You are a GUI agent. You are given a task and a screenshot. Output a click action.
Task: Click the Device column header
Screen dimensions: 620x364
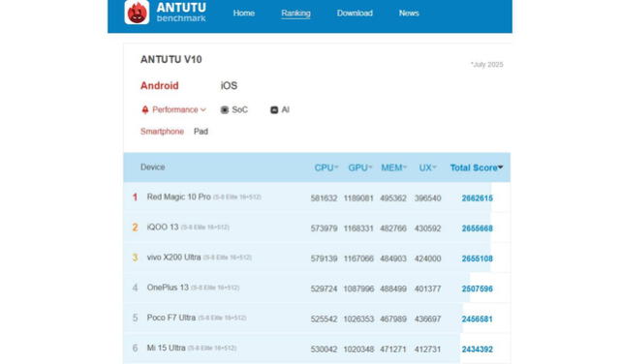point(153,167)
